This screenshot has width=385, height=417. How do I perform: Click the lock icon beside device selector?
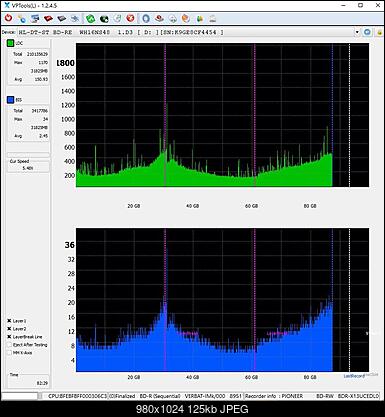[x=379, y=32]
